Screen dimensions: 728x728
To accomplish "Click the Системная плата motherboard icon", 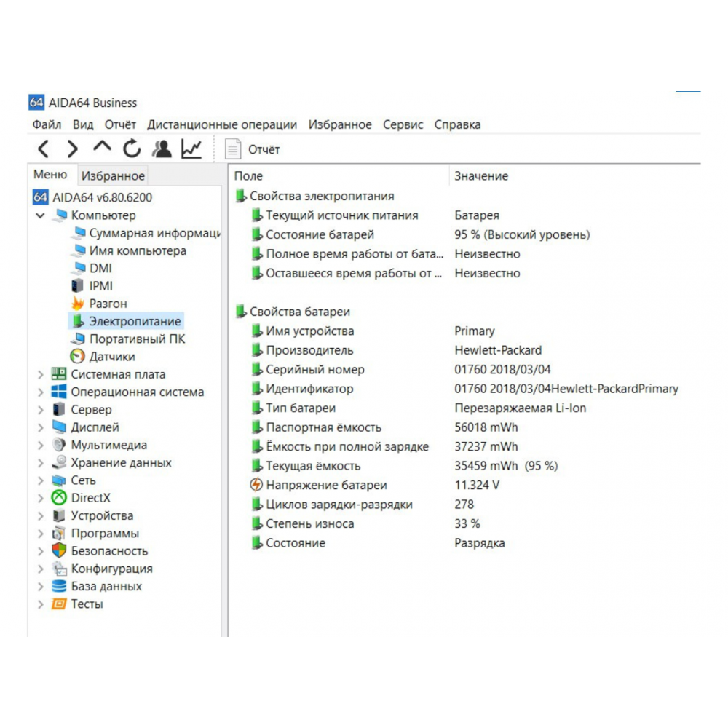I will pyautogui.click(x=59, y=374).
